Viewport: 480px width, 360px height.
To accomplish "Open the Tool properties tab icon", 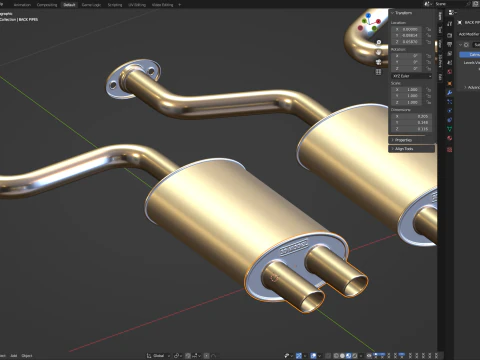I will (x=450, y=24).
